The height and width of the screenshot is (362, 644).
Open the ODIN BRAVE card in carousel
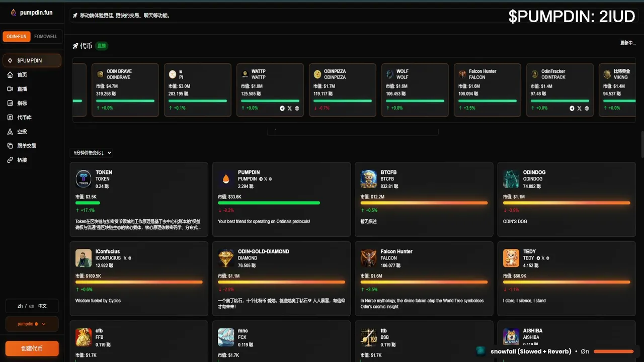tap(125, 90)
